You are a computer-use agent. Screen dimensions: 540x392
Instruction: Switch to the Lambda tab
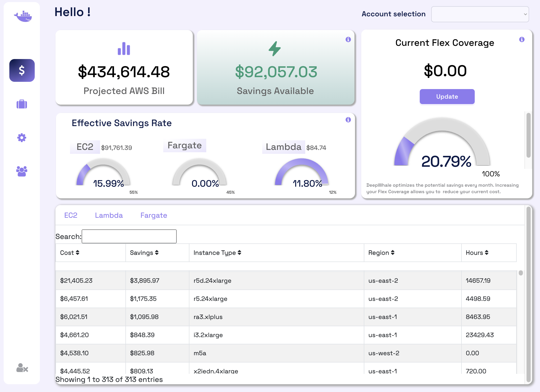pos(109,215)
